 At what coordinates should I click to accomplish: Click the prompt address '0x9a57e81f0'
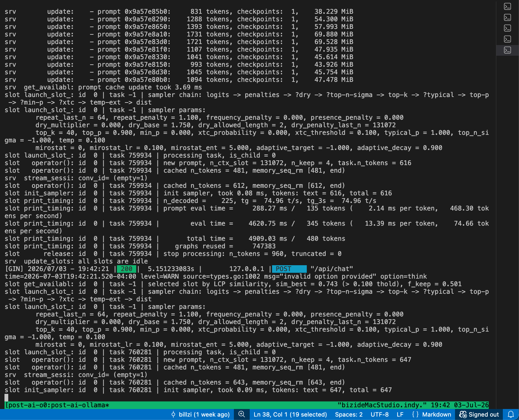pos(146,50)
